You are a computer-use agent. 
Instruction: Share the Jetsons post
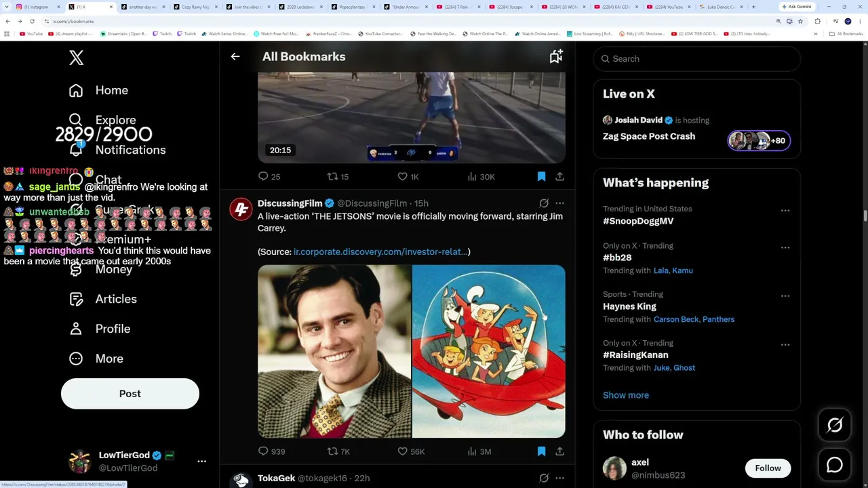click(559, 451)
